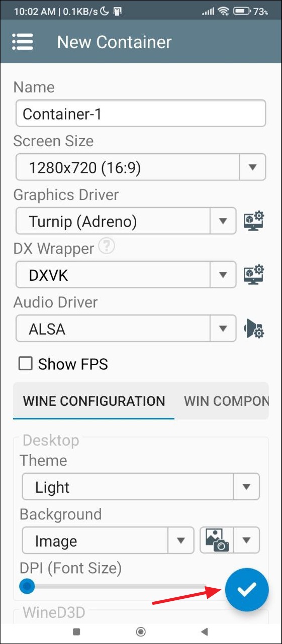Open the Turnip (Adreno) driver dropdown
The height and width of the screenshot is (644, 282).
coord(126,221)
